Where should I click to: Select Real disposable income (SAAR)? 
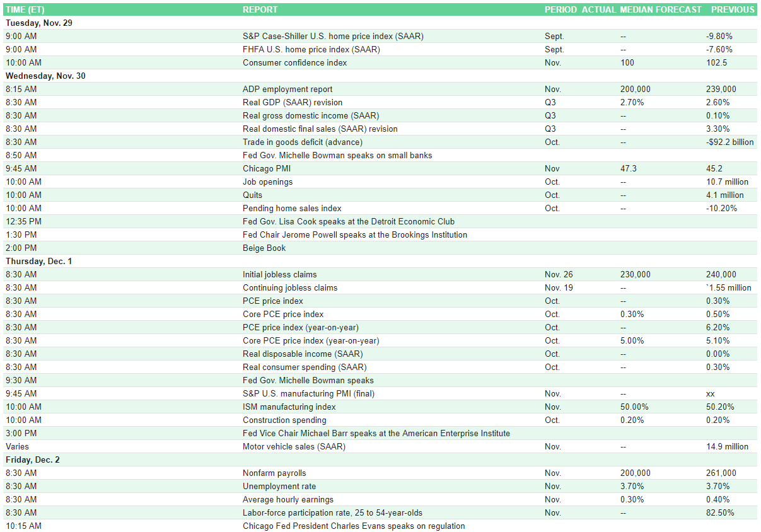(303, 354)
